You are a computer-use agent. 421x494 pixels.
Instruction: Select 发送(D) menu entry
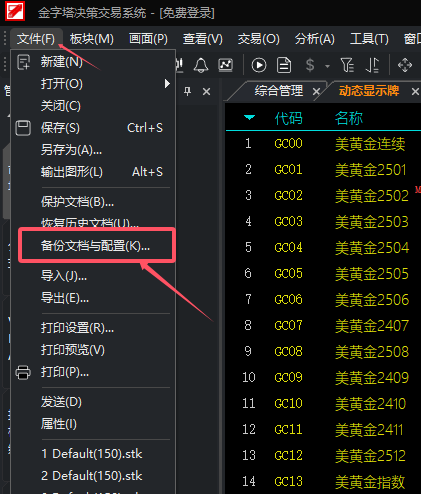point(93,402)
